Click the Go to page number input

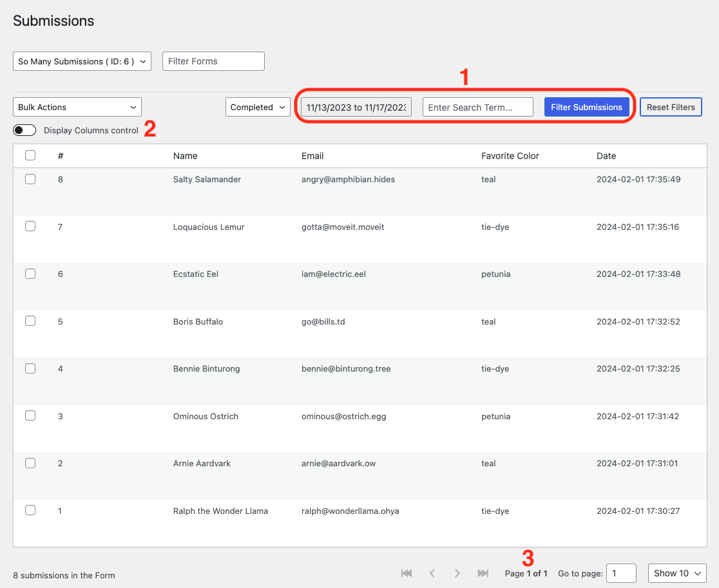point(621,573)
